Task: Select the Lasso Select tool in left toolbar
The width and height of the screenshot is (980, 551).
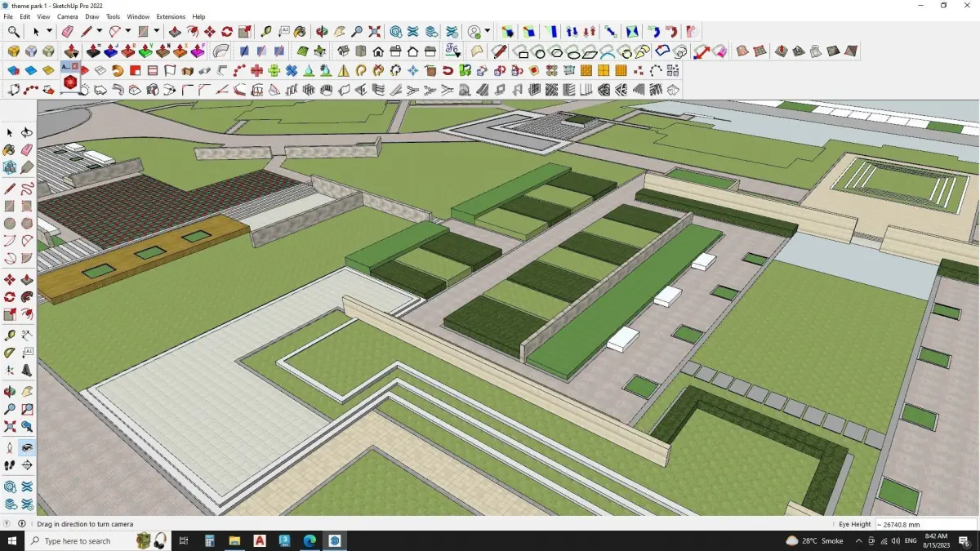Action: [27, 132]
